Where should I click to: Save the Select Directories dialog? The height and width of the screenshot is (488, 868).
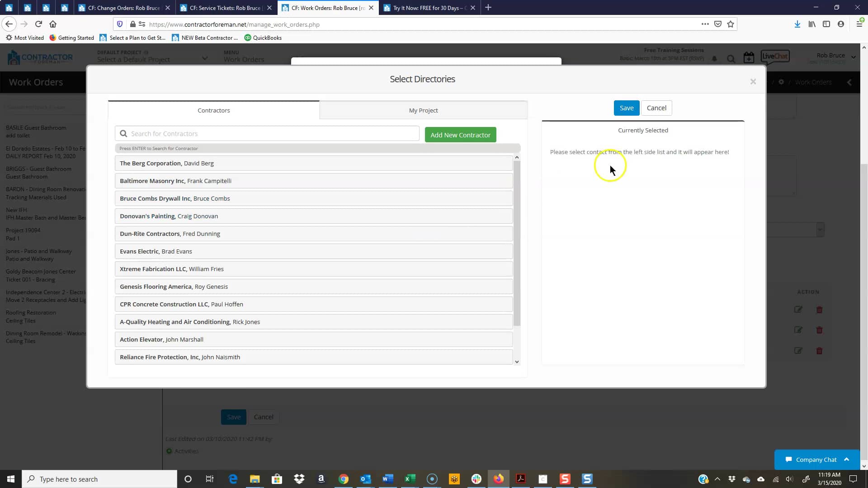[x=627, y=108]
